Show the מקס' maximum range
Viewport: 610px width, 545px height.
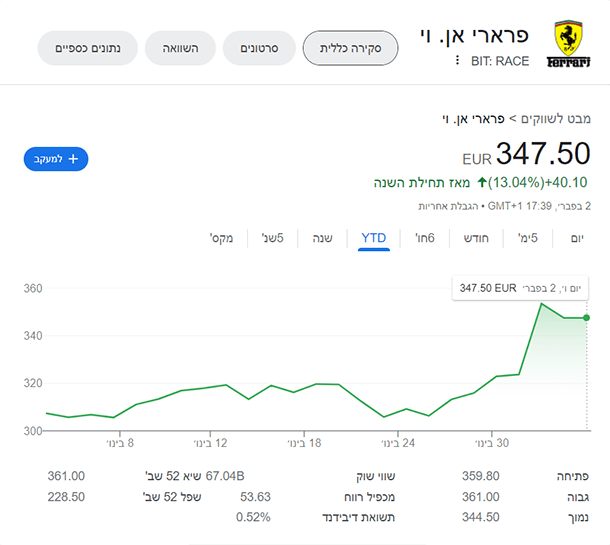point(221,238)
